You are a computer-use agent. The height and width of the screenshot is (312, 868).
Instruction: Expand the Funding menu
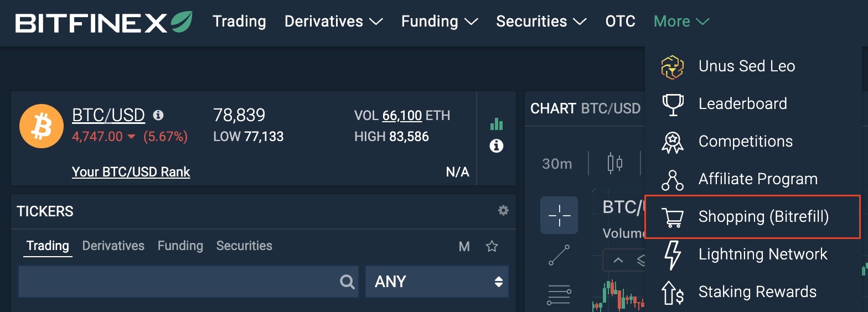[440, 22]
